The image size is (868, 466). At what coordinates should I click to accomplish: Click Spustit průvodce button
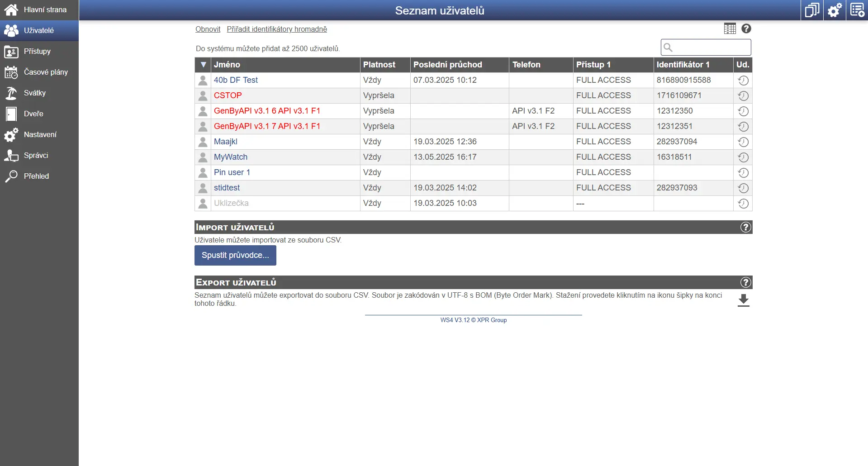tap(235, 255)
